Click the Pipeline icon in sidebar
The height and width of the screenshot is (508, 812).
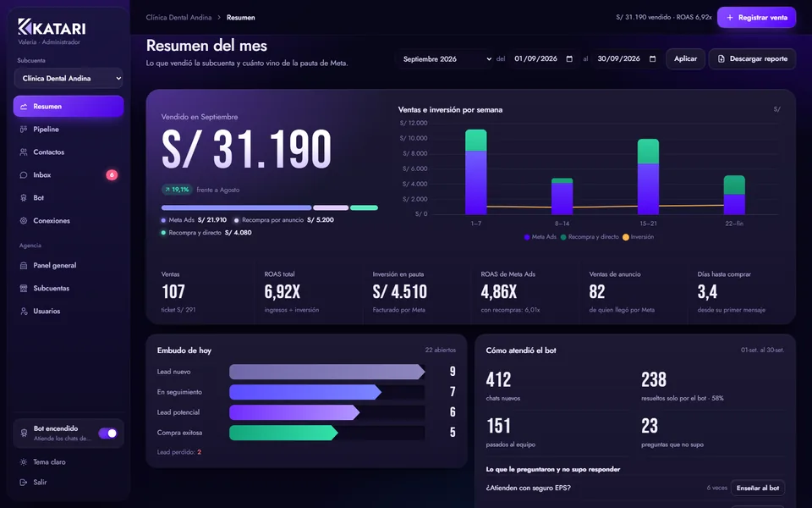pyautogui.click(x=24, y=129)
